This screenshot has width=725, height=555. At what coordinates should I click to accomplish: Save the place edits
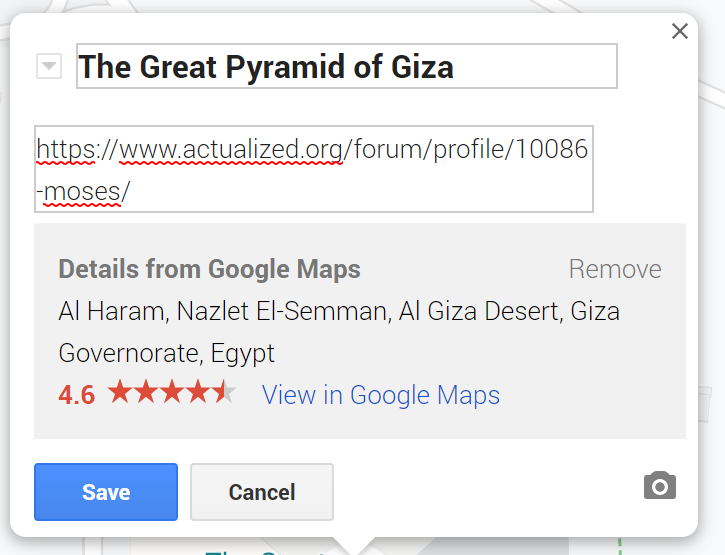[106, 492]
